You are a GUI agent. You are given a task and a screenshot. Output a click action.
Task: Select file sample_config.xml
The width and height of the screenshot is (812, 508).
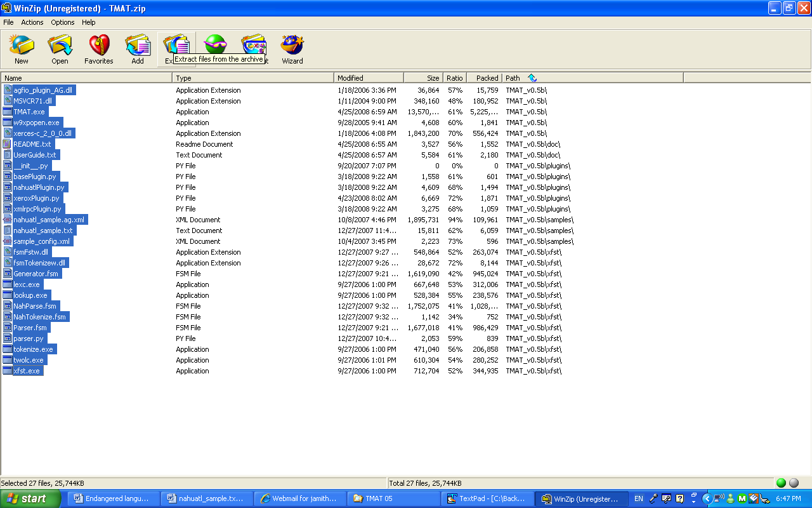[x=41, y=241]
